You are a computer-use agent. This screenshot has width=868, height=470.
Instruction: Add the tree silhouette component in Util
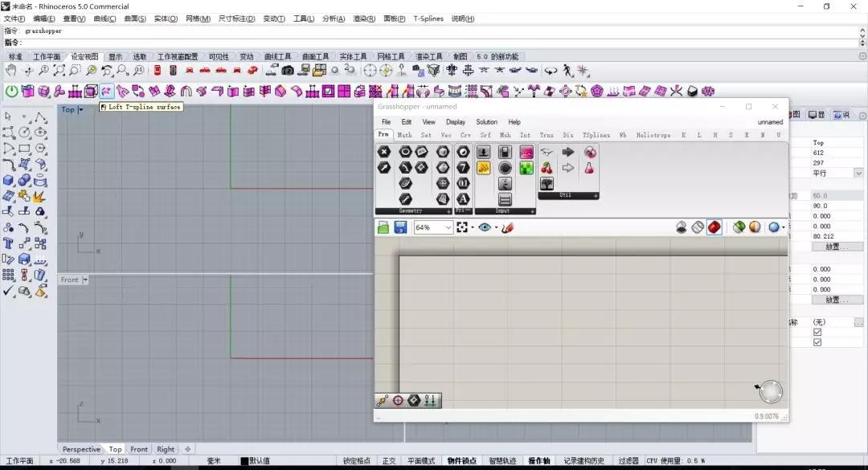[547, 184]
